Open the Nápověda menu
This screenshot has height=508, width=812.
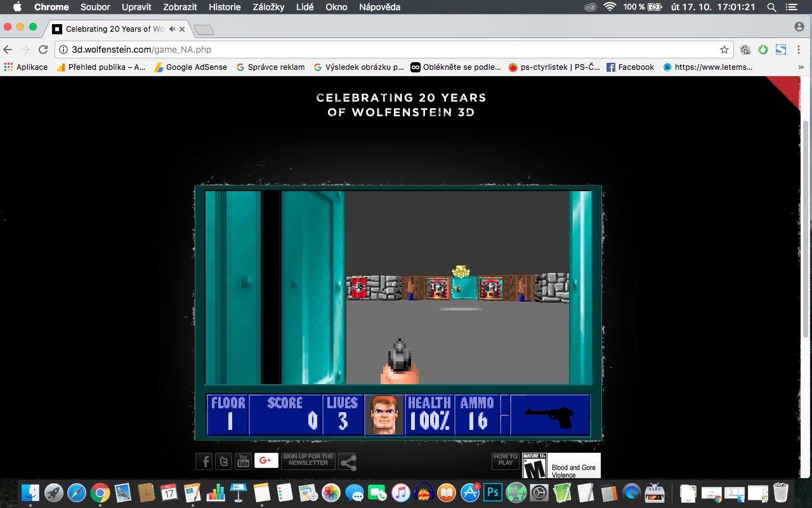tap(379, 7)
